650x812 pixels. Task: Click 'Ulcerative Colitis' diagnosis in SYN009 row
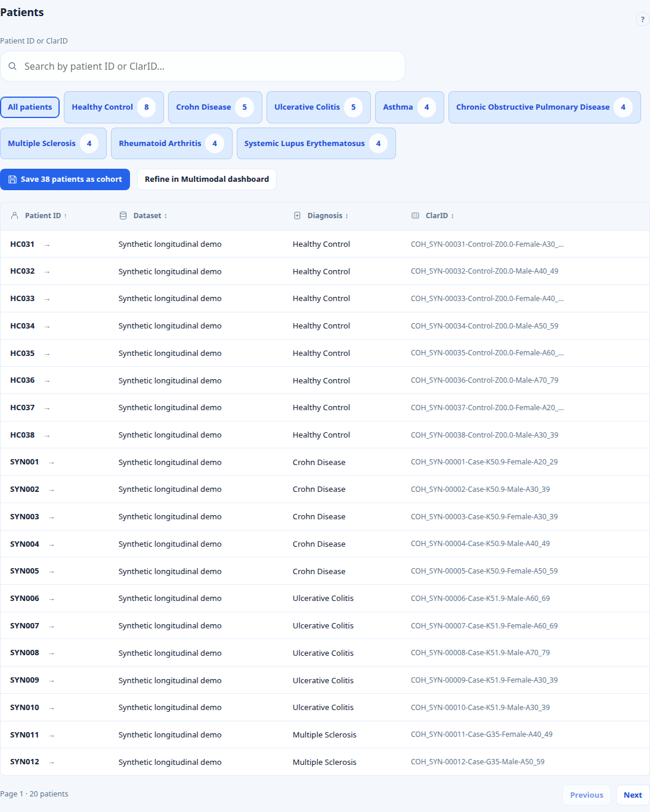[x=323, y=680]
